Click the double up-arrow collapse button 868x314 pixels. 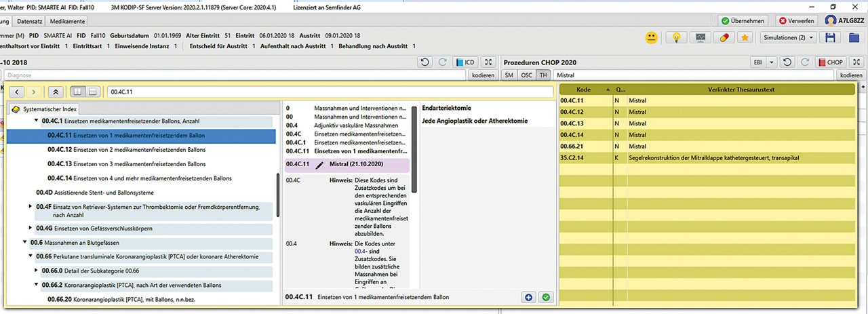tap(56, 91)
